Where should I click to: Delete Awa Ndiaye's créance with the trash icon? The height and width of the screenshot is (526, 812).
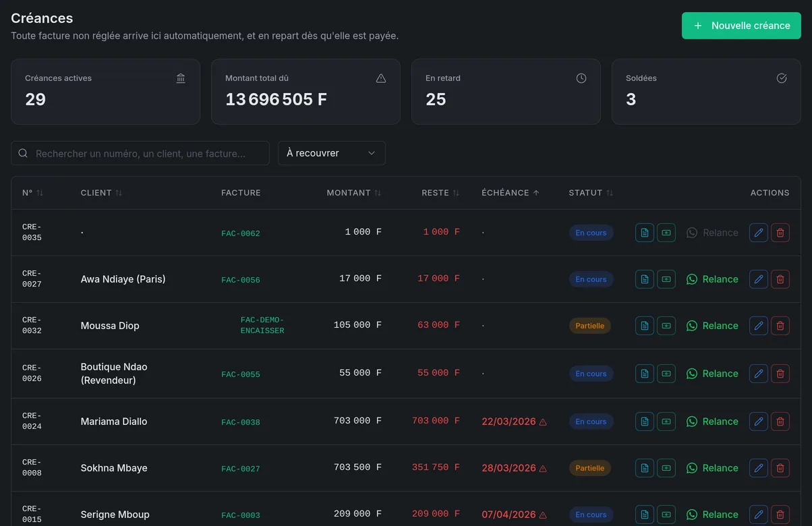tap(780, 279)
